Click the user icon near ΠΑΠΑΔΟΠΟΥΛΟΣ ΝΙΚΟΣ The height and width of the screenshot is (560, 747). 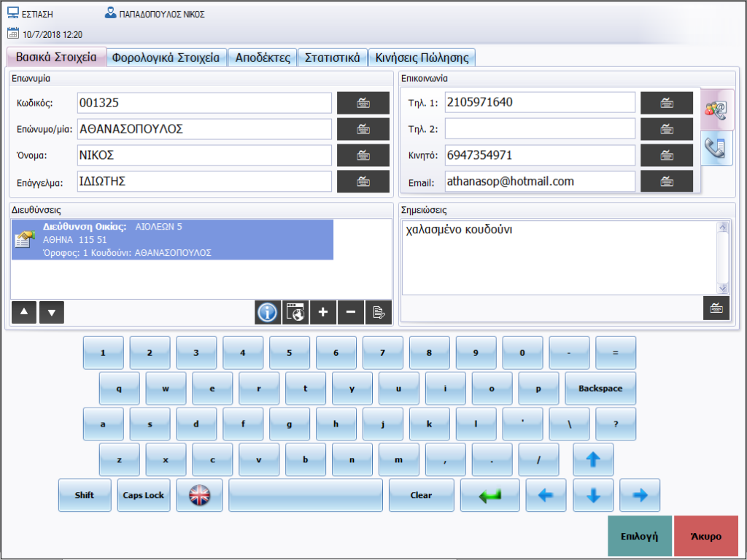111,13
